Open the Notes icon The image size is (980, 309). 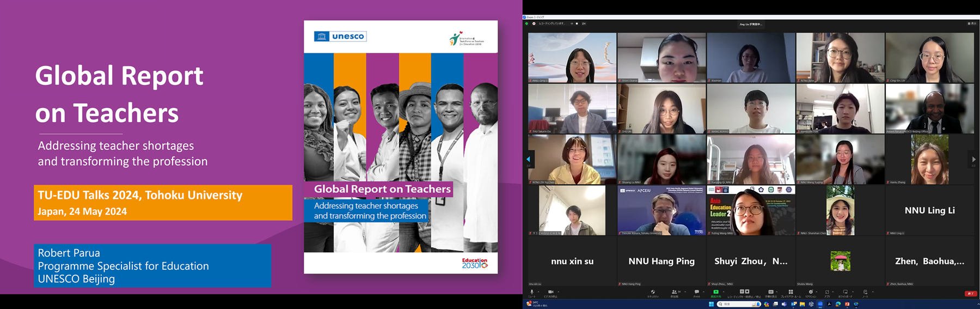[x=865, y=292]
